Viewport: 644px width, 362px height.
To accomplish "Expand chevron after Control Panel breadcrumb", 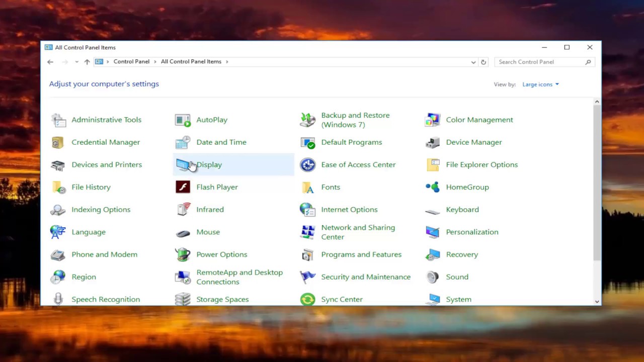I will coord(155,61).
